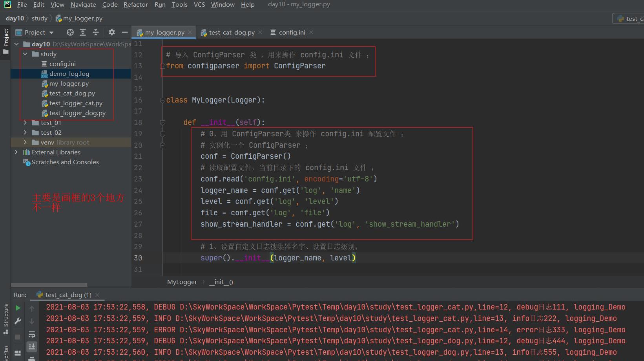Click Expand All in Project toolbar
The image size is (644, 361).
pyautogui.click(x=83, y=32)
